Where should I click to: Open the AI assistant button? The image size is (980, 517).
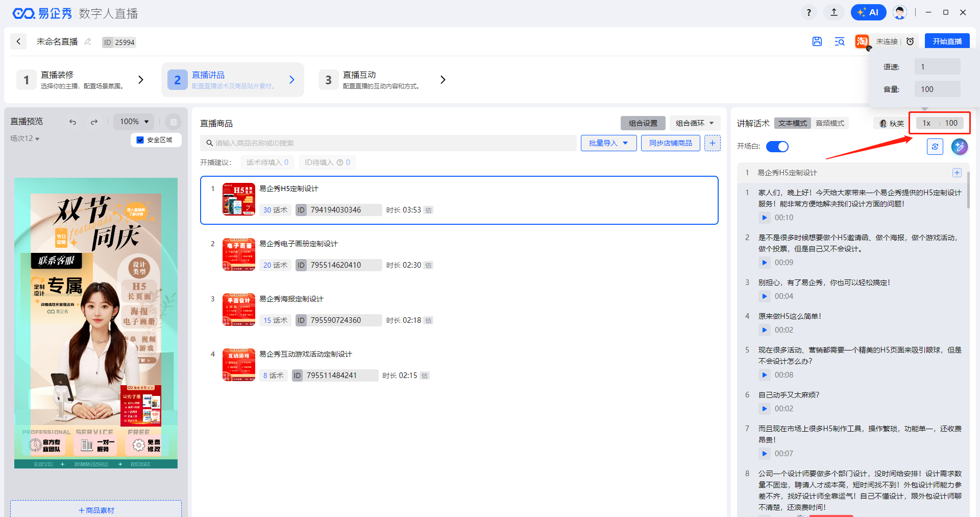[868, 12]
